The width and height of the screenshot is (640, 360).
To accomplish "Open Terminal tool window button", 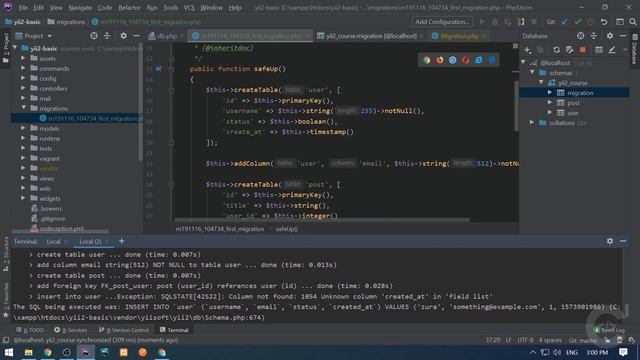I will click(x=174, y=330).
